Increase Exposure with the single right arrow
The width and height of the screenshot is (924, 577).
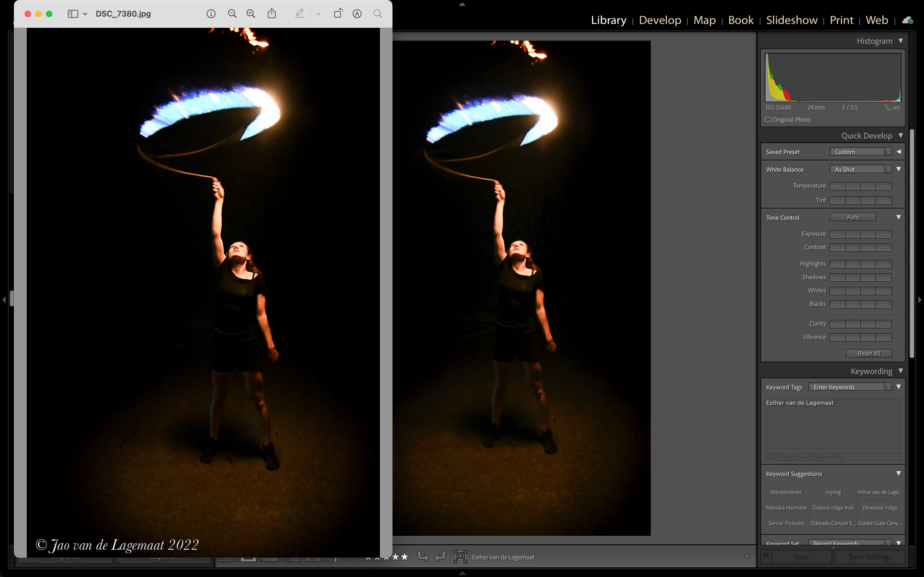(868, 234)
